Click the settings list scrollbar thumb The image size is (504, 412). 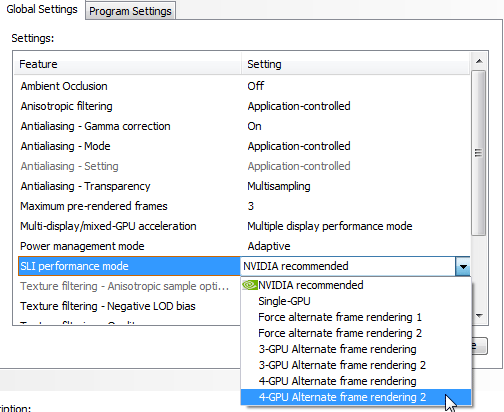[479, 153]
